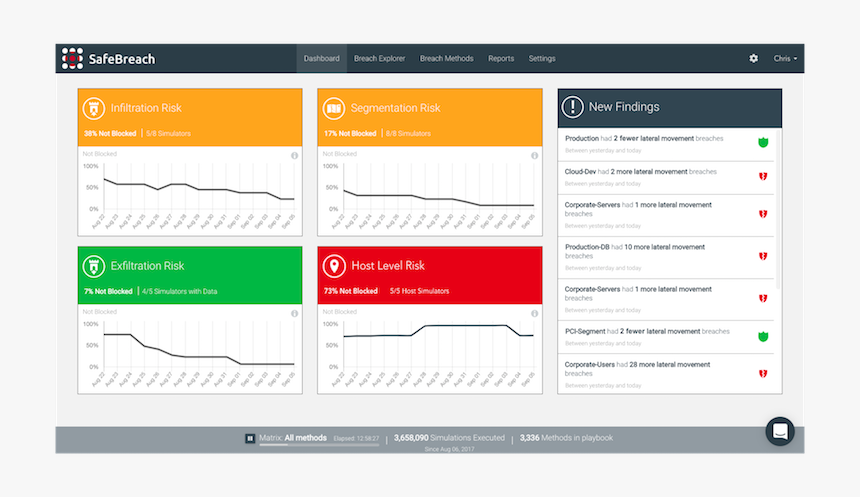Click info icon on Infiltration Risk chart
Viewport: 860px width, 497px height.
coord(294,156)
